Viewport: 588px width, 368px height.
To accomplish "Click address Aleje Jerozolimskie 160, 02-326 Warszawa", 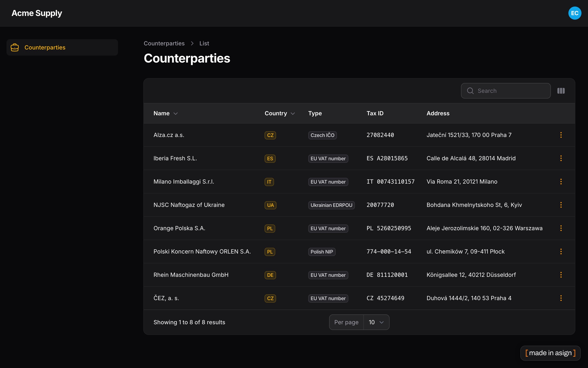I will [x=484, y=228].
